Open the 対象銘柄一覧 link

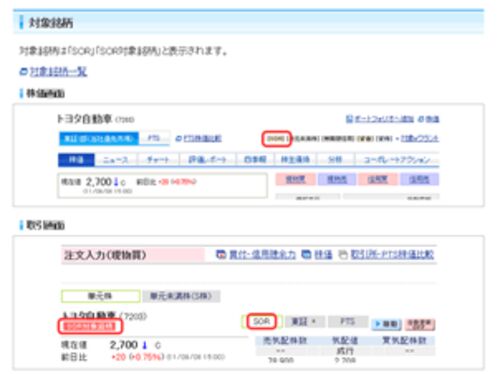[59, 71]
